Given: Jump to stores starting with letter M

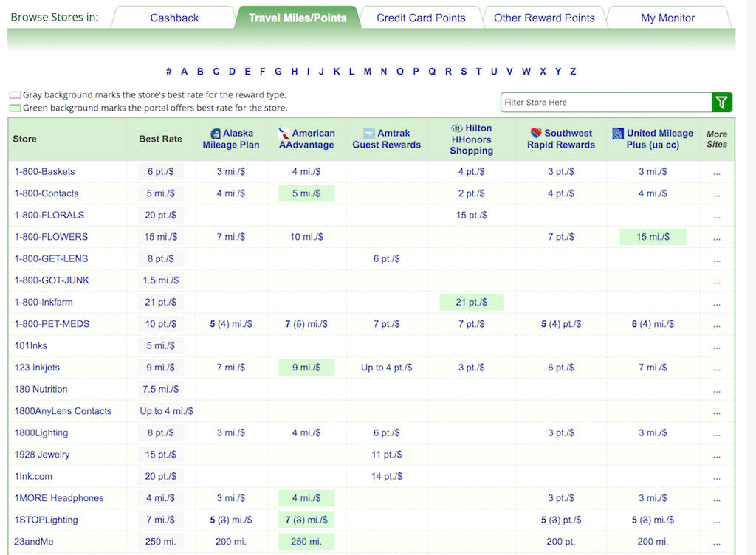Looking at the screenshot, I should [367, 72].
